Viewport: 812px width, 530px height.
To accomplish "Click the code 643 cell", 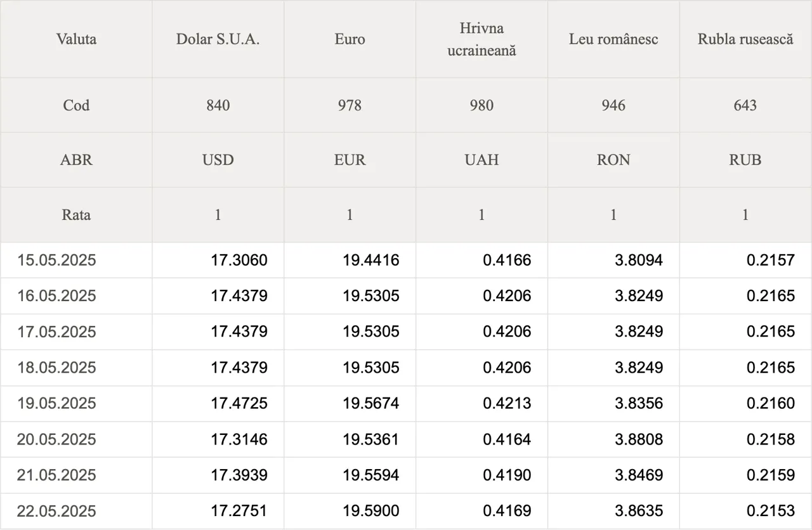I will [745, 105].
